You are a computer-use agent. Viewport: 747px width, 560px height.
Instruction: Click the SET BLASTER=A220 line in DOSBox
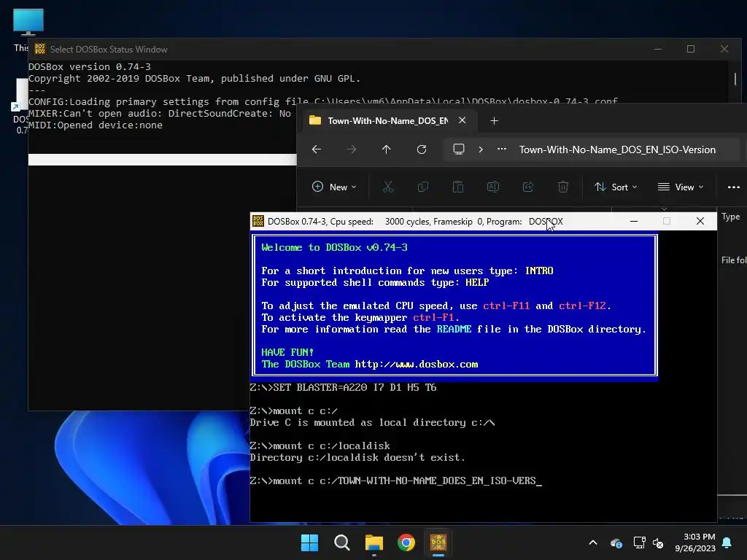pos(343,388)
